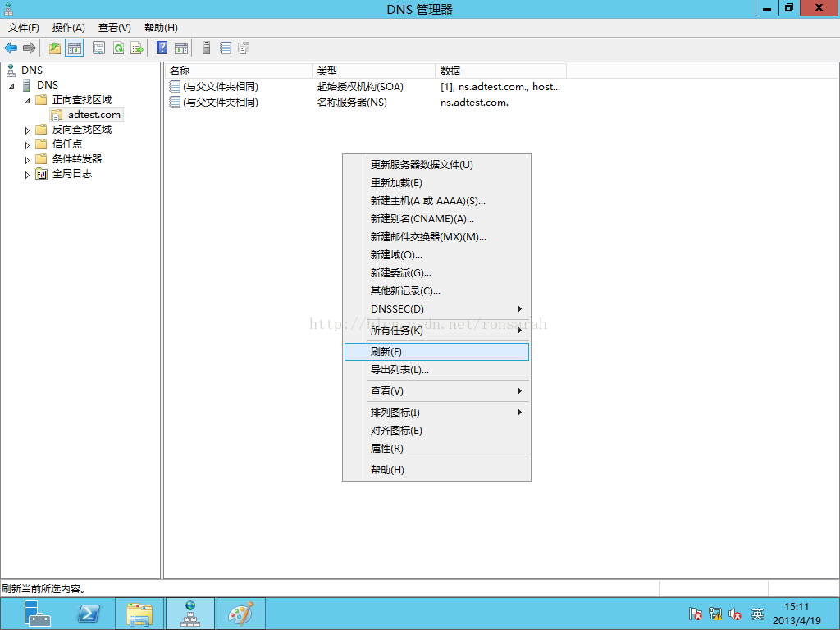Sort by the 数据 column header

pyautogui.click(x=501, y=71)
